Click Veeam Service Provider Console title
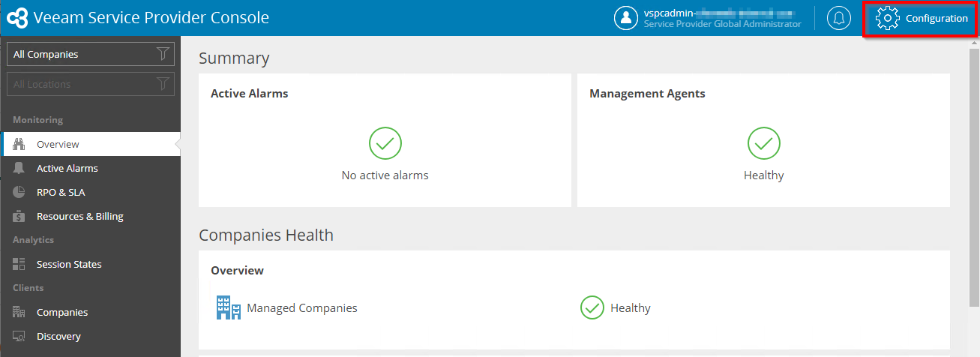The width and height of the screenshot is (980, 357). tap(151, 18)
